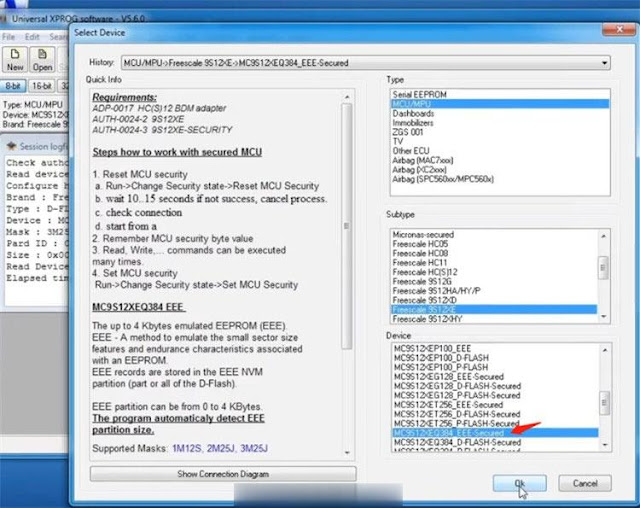Expand the History dropdown arrow
This screenshot has height=508, width=640.
(604, 63)
